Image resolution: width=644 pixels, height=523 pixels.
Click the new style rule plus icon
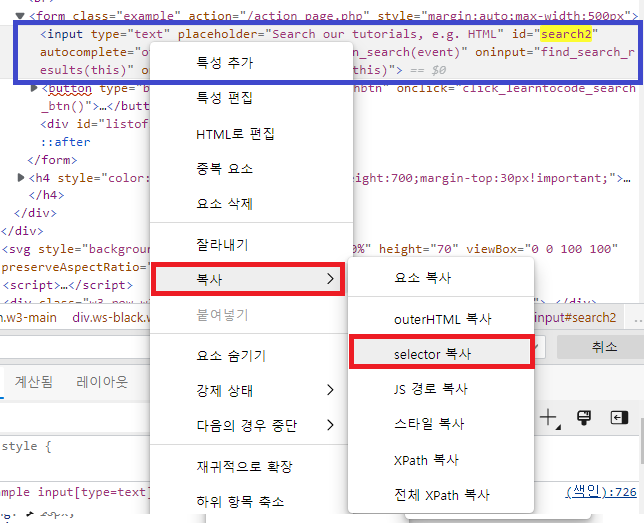point(549,418)
